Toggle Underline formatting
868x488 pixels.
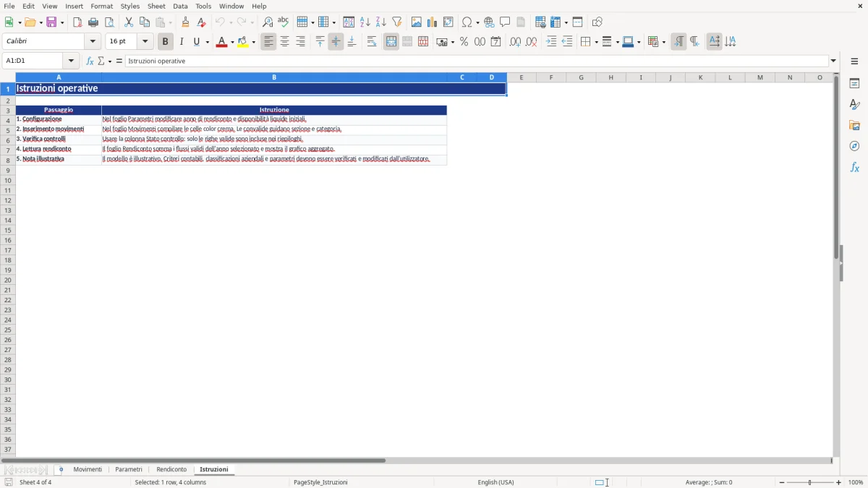click(x=196, y=42)
